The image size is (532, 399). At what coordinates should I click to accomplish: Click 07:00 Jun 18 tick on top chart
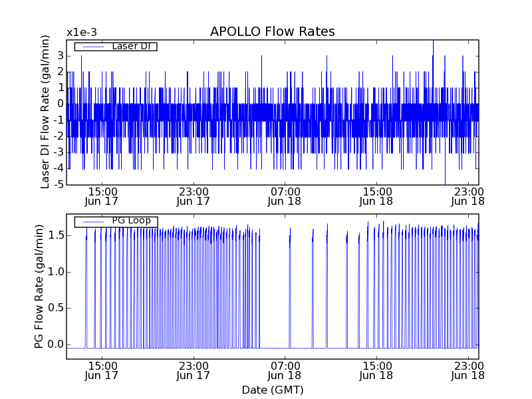285,196
